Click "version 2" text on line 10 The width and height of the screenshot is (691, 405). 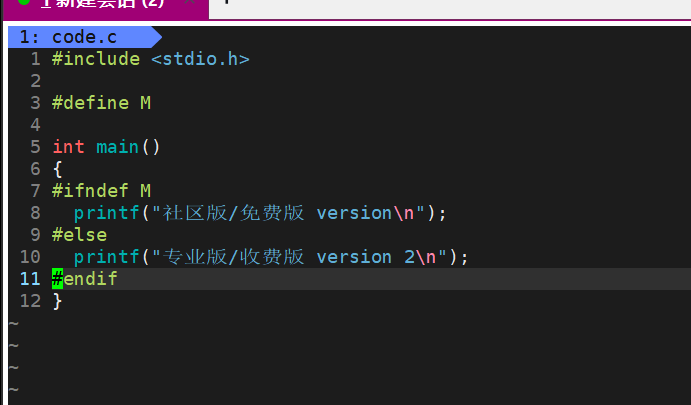tap(366, 257)
